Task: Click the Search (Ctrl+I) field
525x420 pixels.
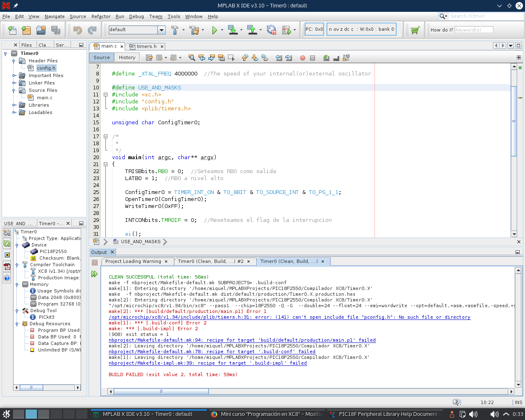Action: coord(486,16)
